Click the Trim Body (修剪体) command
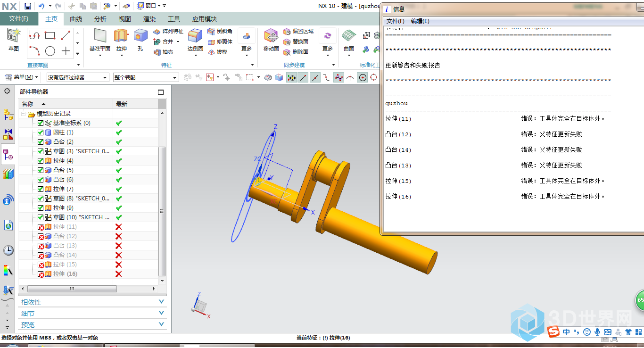 pyautogui.click(x=220, y=41)
